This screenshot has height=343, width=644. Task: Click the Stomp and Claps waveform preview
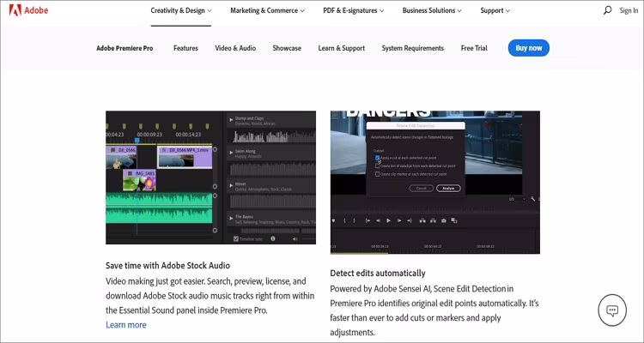[275, 136]
